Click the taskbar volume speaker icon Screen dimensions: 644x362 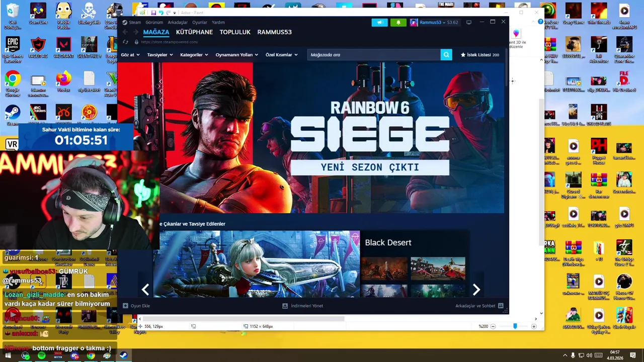589,355
